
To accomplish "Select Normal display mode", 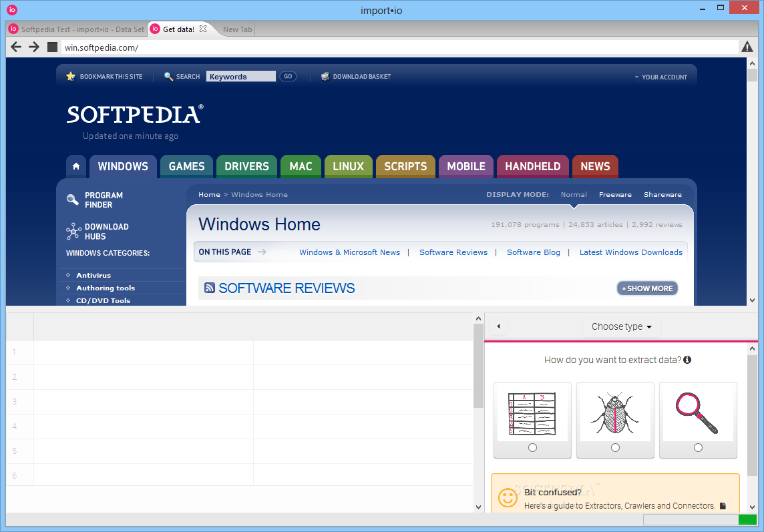I will [574, 194].
